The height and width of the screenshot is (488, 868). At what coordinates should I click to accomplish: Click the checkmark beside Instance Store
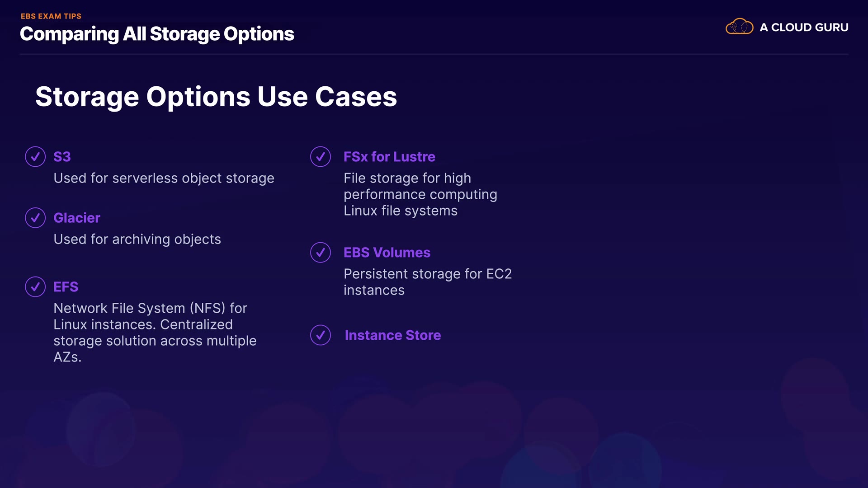321,335
